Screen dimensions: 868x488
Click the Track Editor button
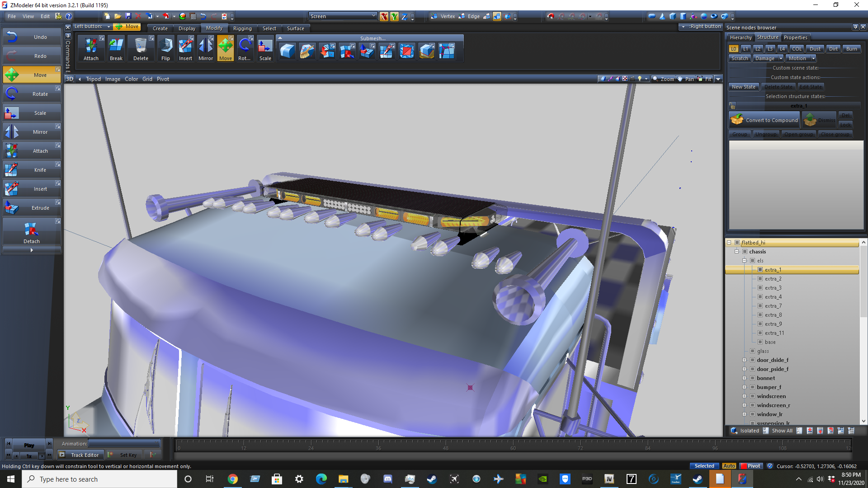click(x=80, y=455)
